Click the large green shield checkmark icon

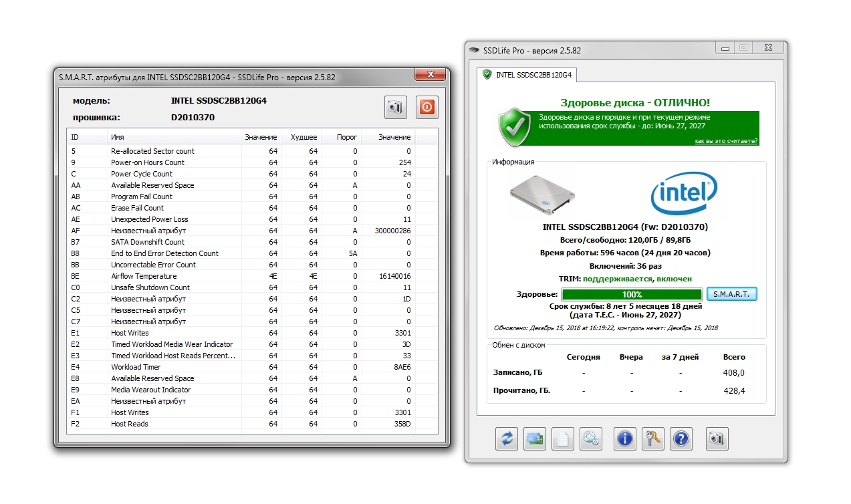515,127
